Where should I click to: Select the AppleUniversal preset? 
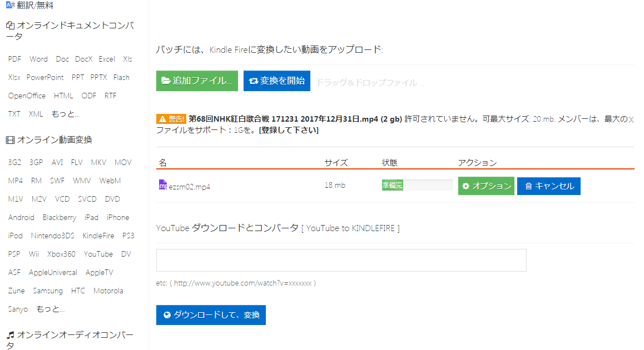pos(53,272)
